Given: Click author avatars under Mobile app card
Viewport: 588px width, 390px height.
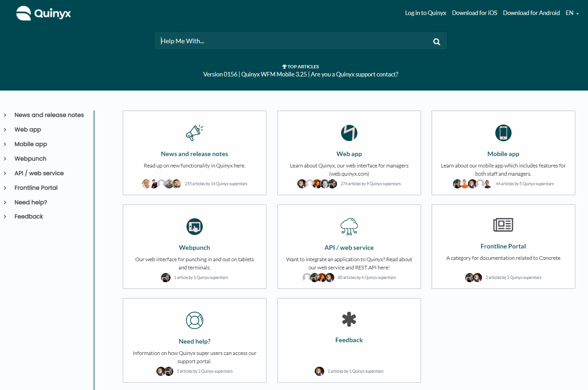Looking at the screenshot, I should pos(472,184).
